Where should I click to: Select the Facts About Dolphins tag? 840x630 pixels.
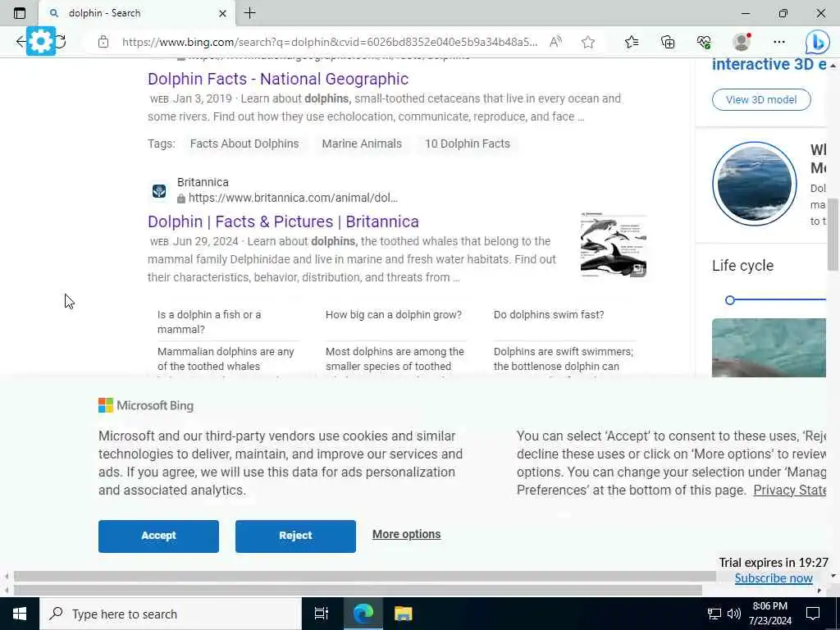(x=244, y=144)
